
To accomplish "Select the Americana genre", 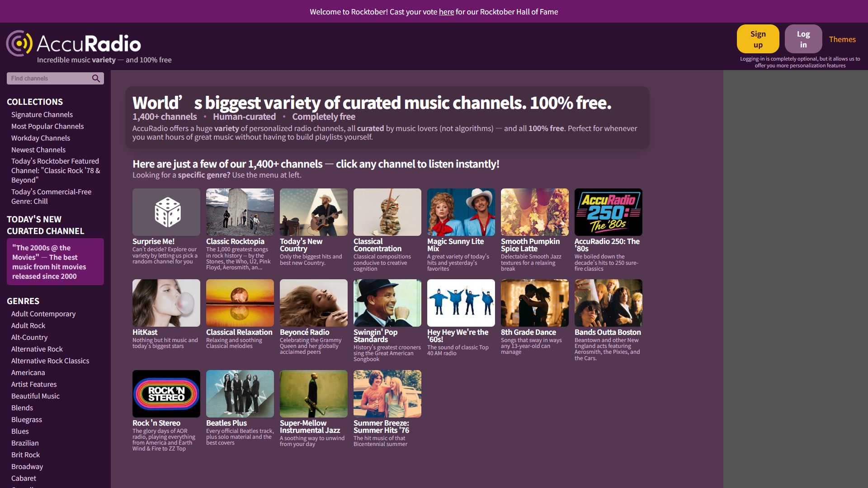I will [28, 373].
